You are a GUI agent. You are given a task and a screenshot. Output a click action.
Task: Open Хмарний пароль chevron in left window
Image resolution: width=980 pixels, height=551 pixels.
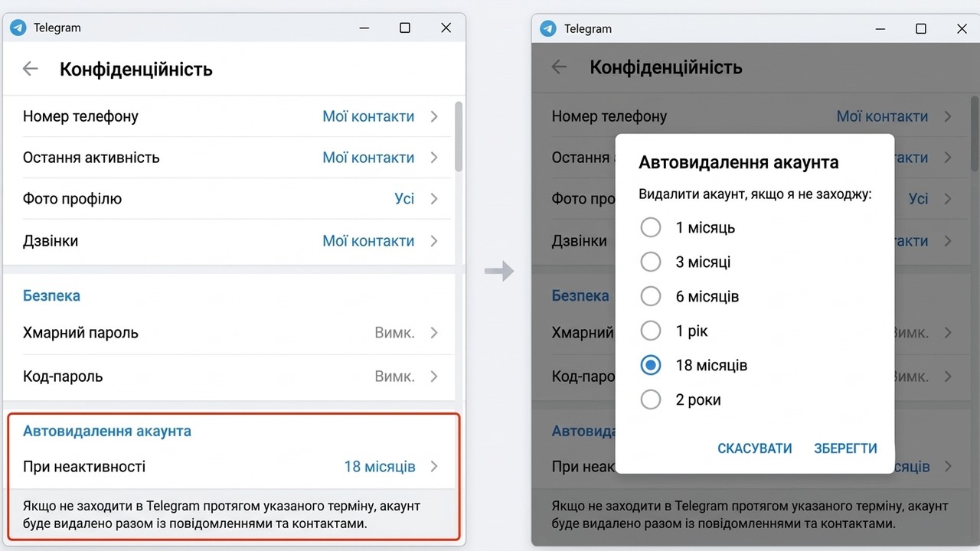(434, 333)
